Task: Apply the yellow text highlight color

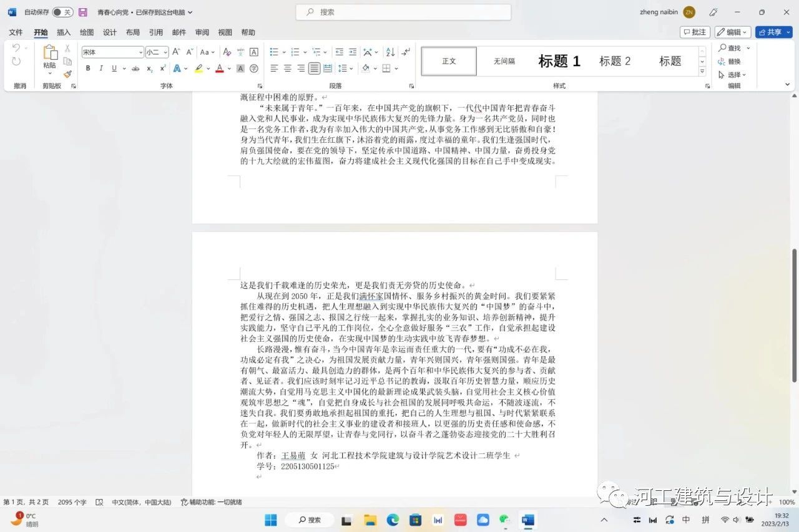Action: (x=199, y=69)
